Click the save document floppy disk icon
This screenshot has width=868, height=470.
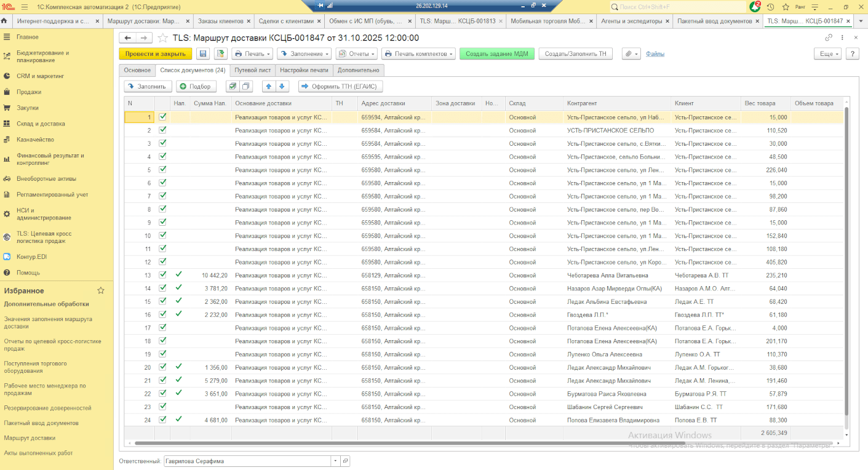coord(203,54)
